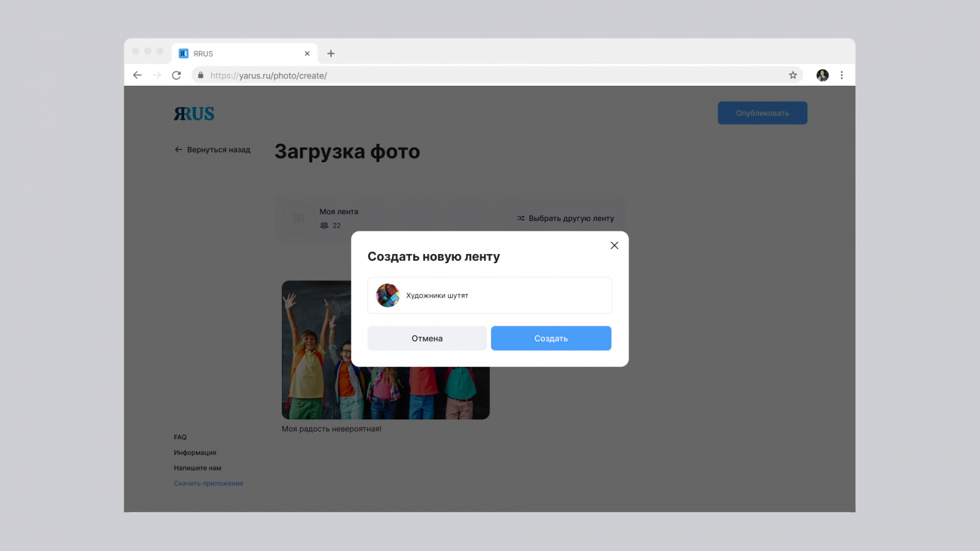The image size is (980, 551).
Task: Close the ЯRUS browser tab
Action: tap(307, 53)
